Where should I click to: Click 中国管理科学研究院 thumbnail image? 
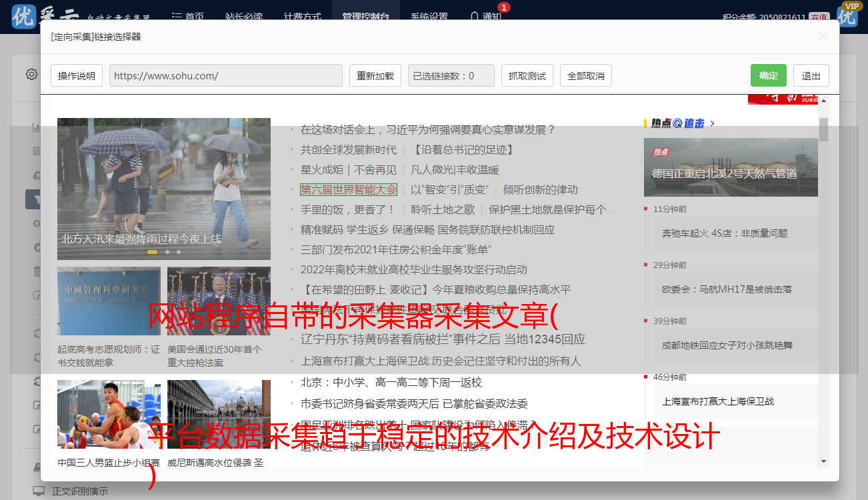click(x=109, y=301)
